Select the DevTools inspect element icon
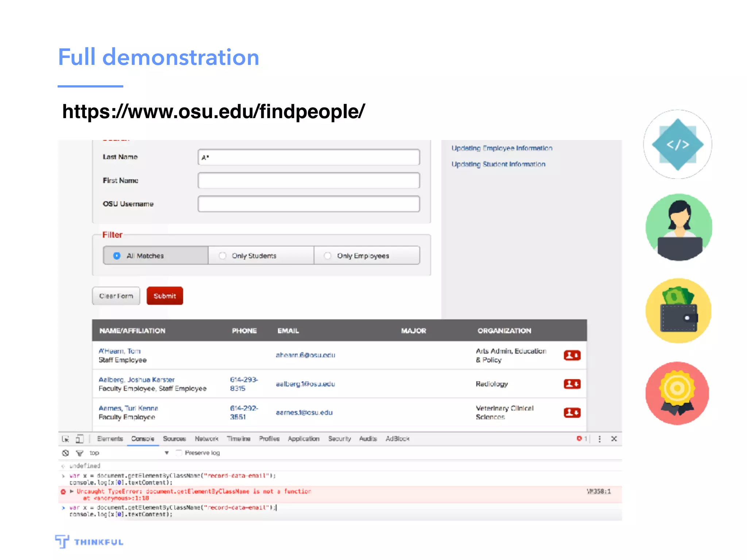Viewport: 747px width, 560px height. tap(66, 439)
